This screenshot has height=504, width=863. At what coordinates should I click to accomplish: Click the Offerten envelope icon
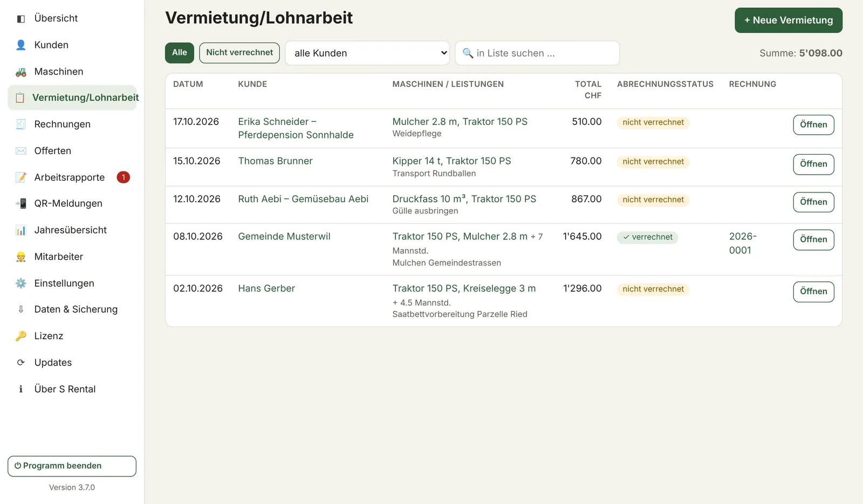click(21, 151)
